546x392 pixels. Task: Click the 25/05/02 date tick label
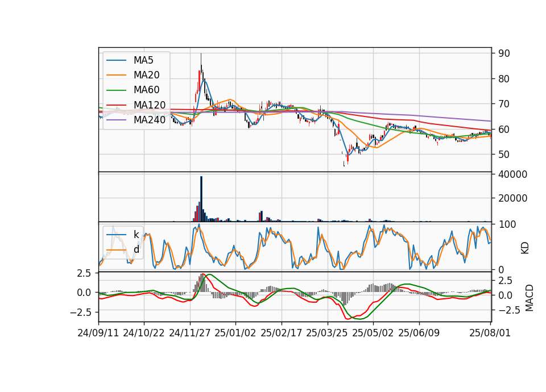(373, 333)
